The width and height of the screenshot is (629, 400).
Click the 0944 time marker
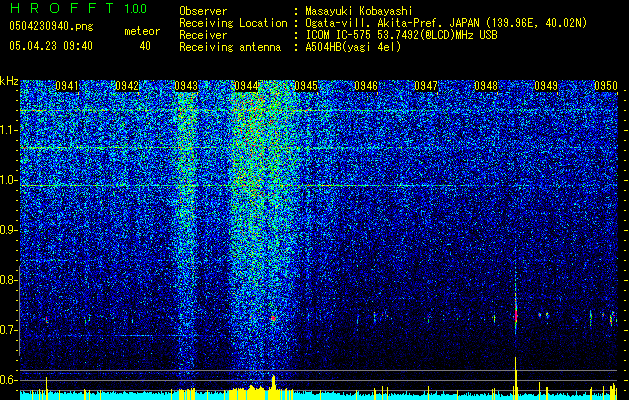pyautogui.click(x=246, y=86)
